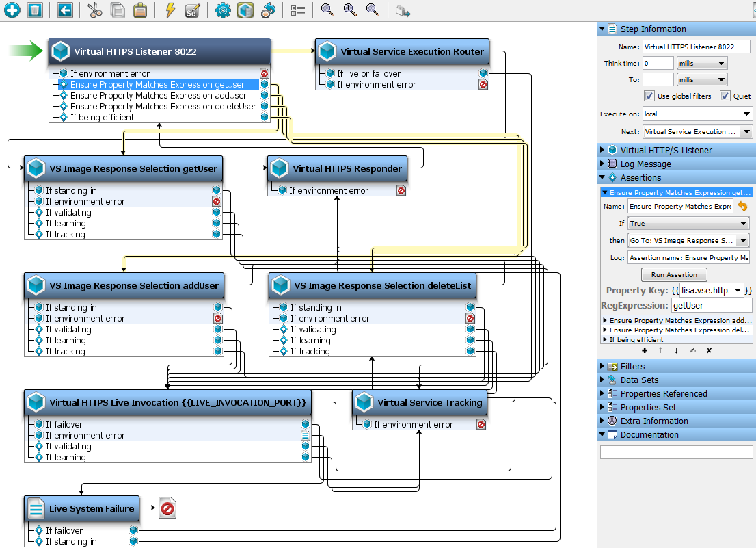Click the zoom out magnifier icon
This screenshot has width=756, height=548.
(x=373, y=10)
